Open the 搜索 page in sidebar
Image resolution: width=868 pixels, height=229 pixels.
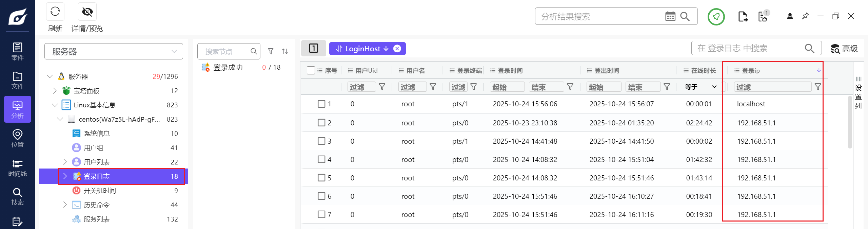pos(17,197)
